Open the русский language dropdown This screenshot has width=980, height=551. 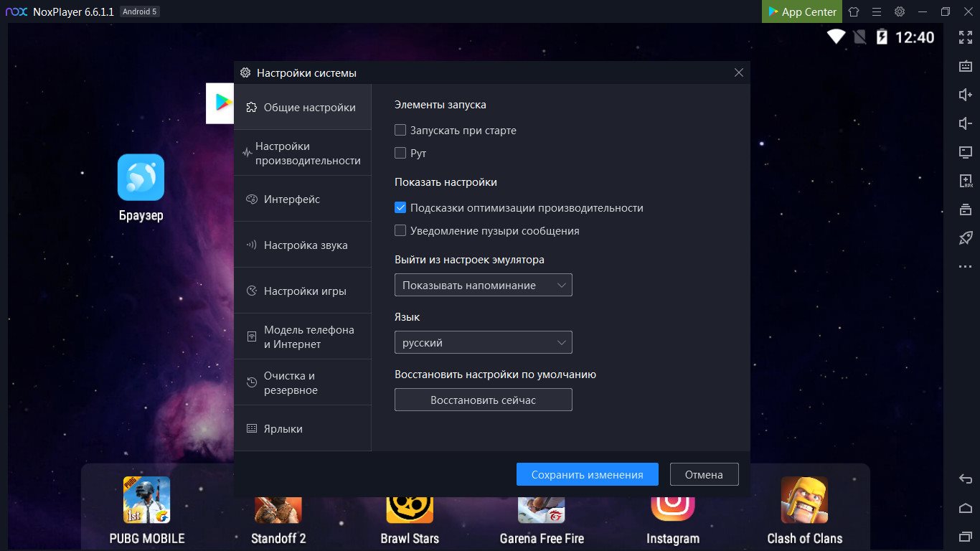(483, 343)
